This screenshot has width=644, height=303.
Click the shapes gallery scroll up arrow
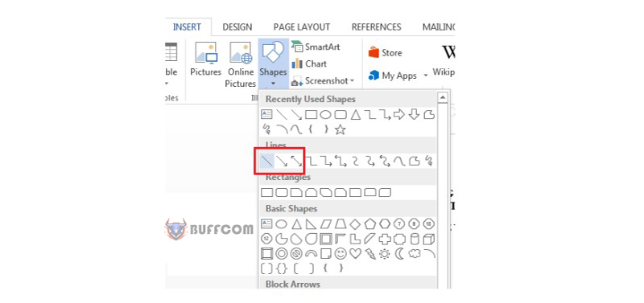443,97
